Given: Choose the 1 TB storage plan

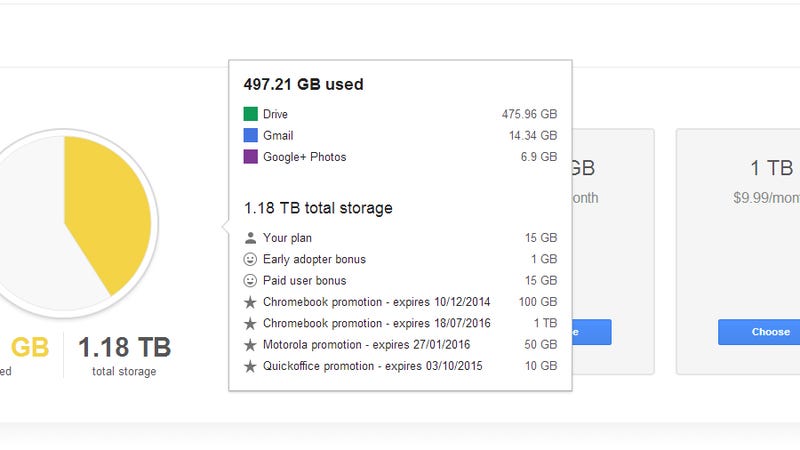Looking at the screenshot, I should tap(759, 332).
